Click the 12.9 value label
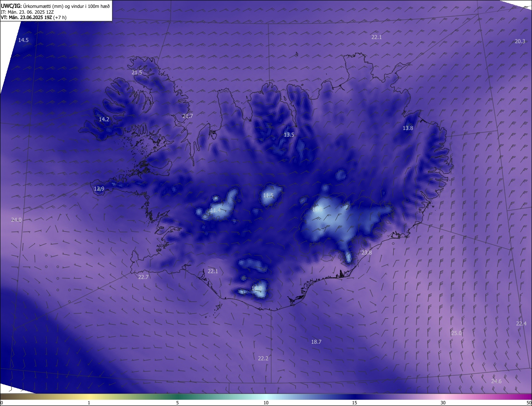Viewport: 532px width, 406px height. pyautogui.click(x=99, y=188)
